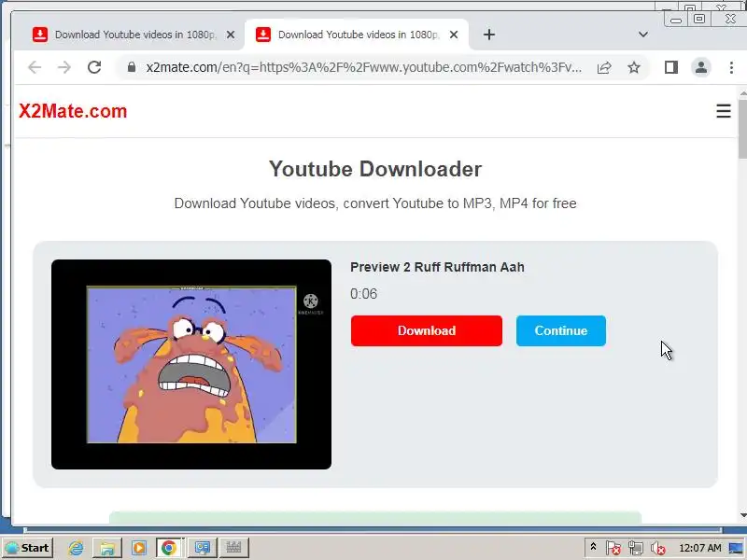Screen dimensions: 747x560
Task: Open network status tray icon
Action: pos(636,549)
